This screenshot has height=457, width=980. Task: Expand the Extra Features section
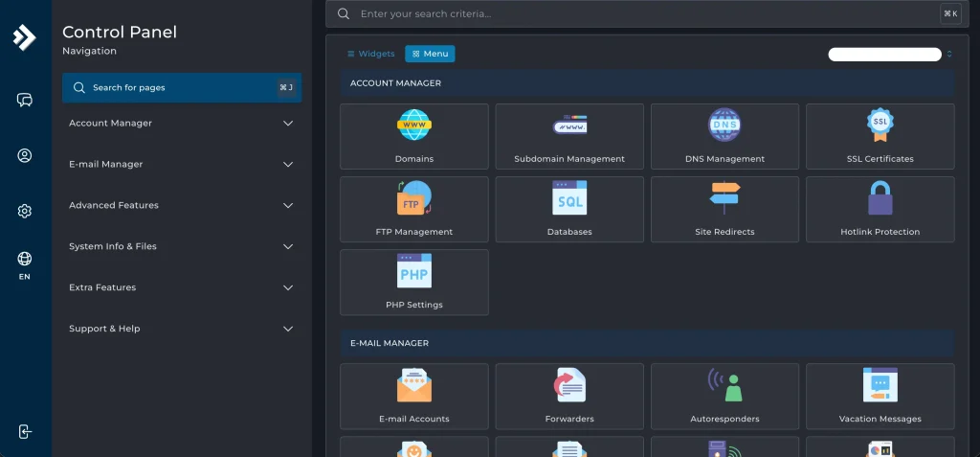181,287
